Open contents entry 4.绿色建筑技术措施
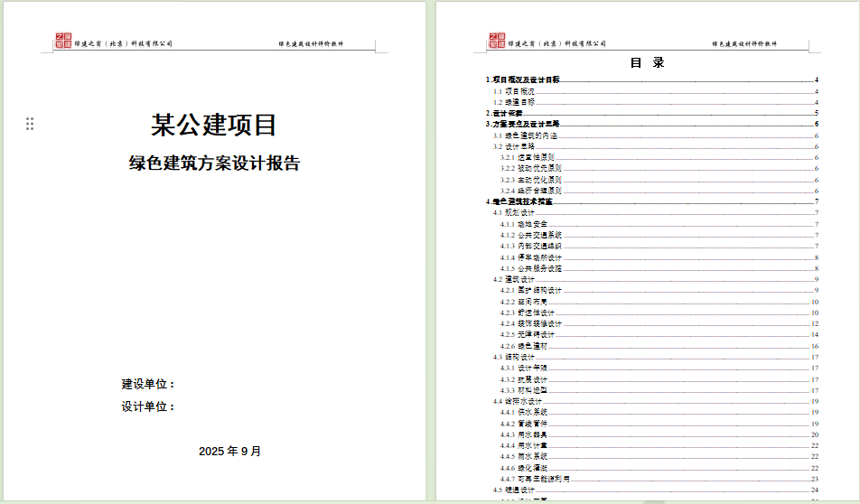The height and width of the screenshot is (504, 860). click(x=652, y=201)
